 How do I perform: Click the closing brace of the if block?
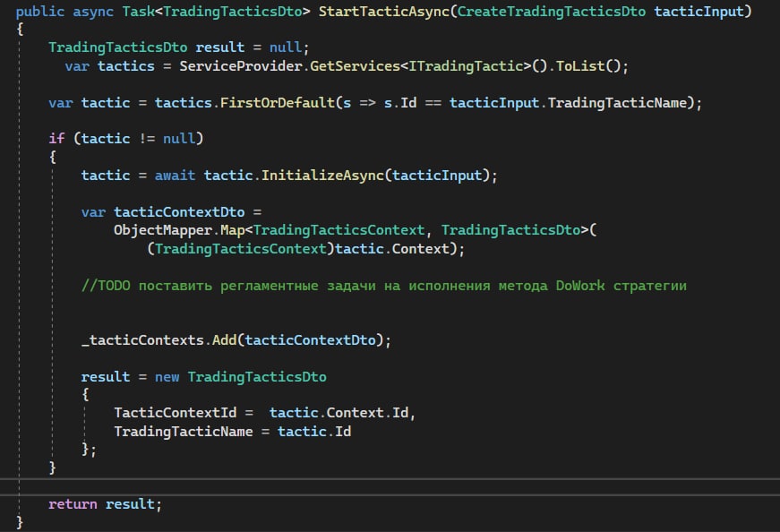point(52,468)
